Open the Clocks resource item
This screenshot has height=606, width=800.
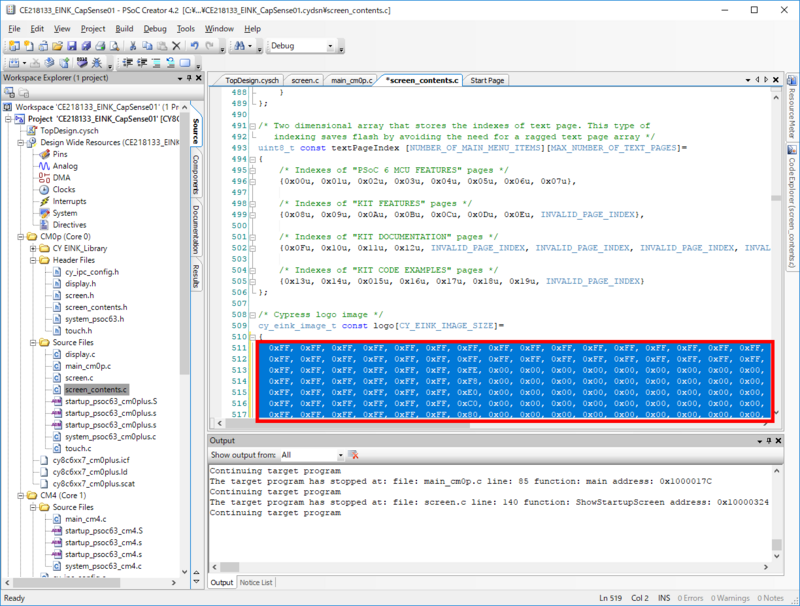pos(64,189)
